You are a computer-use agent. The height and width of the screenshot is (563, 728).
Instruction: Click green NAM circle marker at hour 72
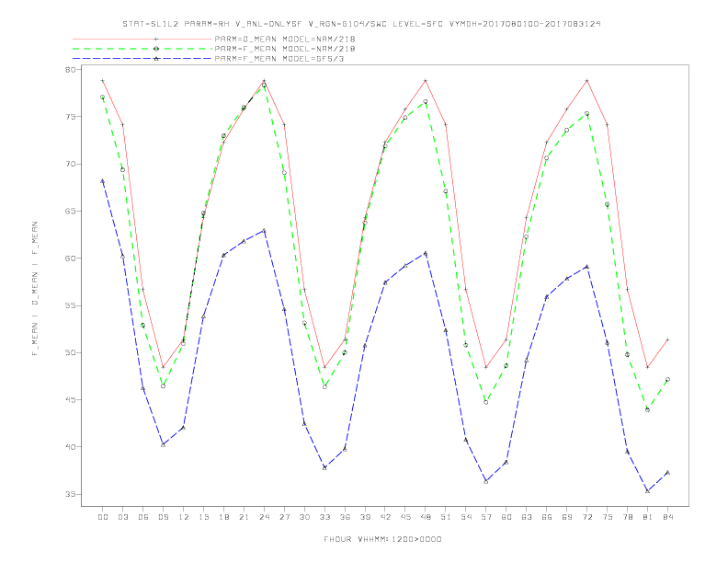[x=587, y=113]
